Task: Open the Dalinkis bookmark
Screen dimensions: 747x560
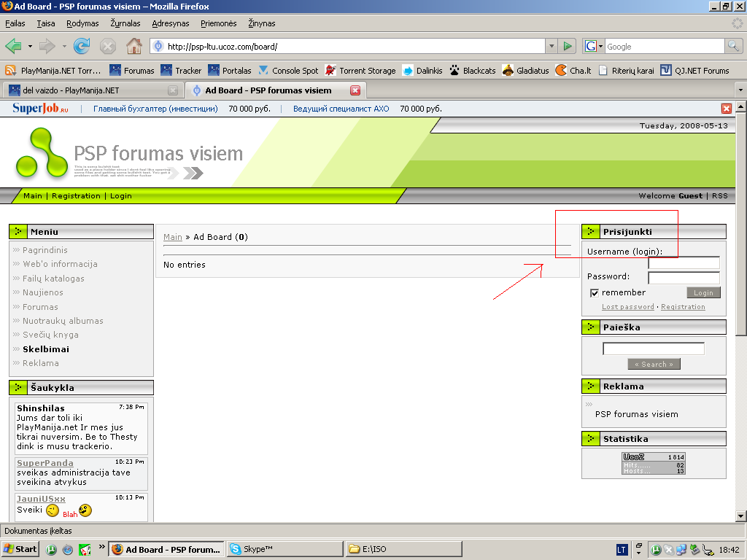Action: pos(422,71)
